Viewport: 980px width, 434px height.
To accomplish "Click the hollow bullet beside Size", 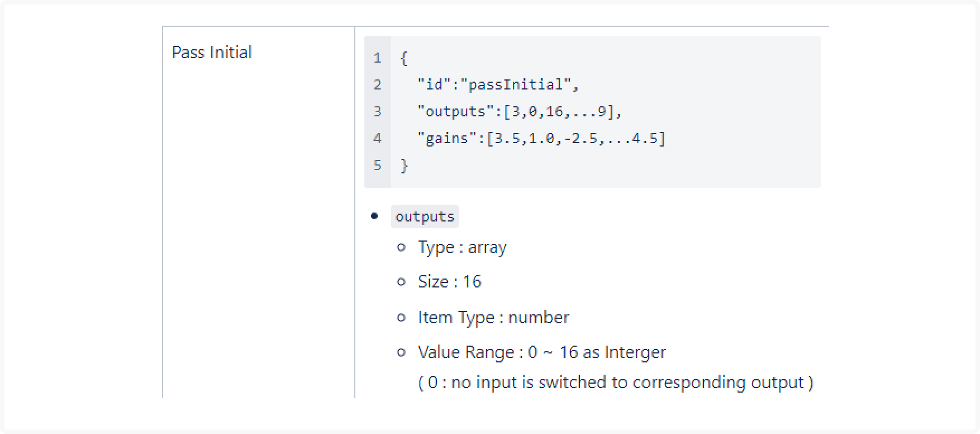I will click(x=401, y=282).
